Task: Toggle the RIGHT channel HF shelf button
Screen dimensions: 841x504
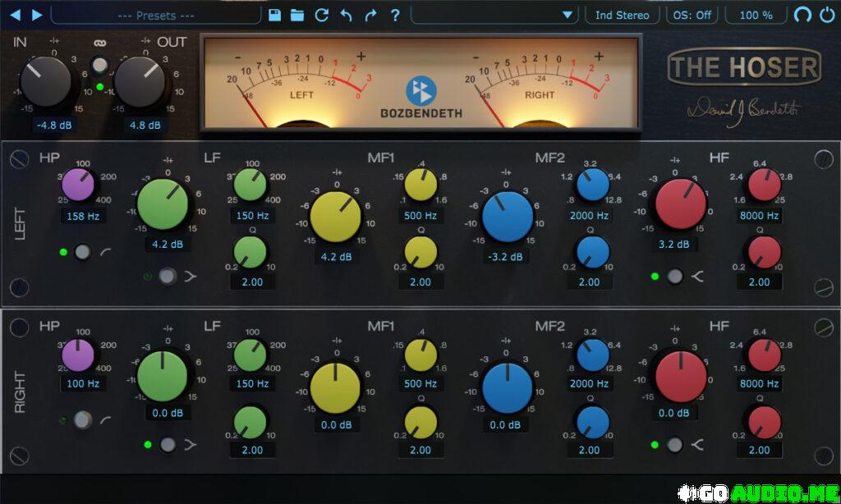Action: (x=675, y=444)
